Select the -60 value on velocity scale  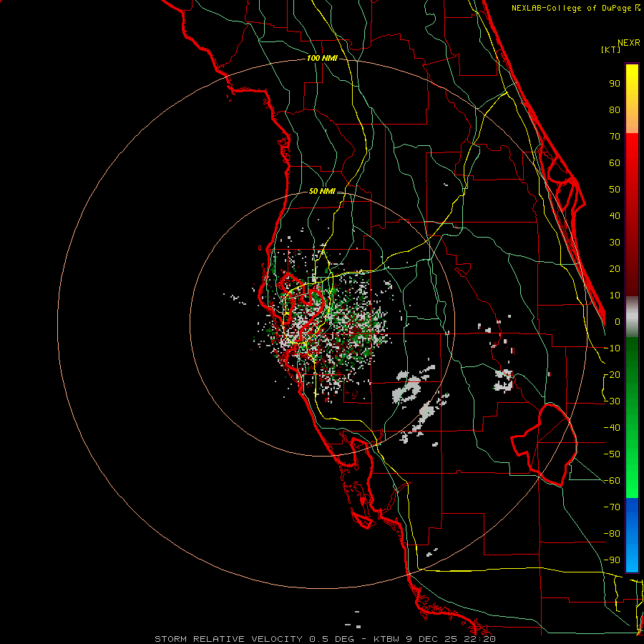pyautogui.click(x=612, y=481)
